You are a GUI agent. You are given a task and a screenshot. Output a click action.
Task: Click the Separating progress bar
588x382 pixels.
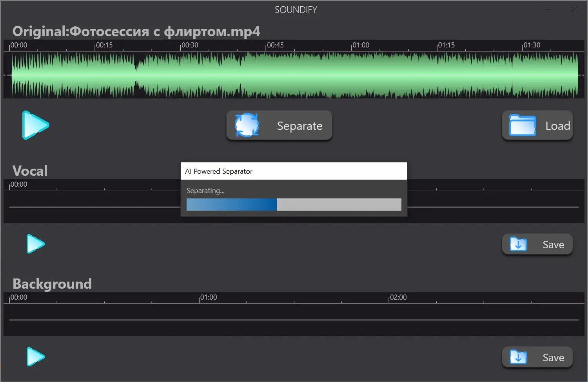click(294, 204)
